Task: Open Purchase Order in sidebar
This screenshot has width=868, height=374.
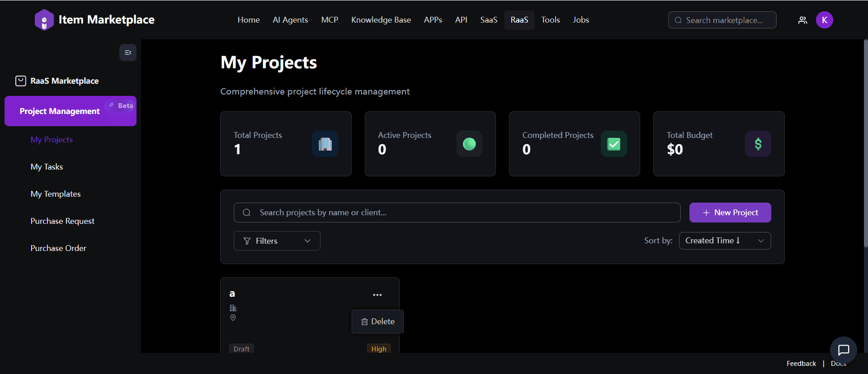Action: (58, 248)
